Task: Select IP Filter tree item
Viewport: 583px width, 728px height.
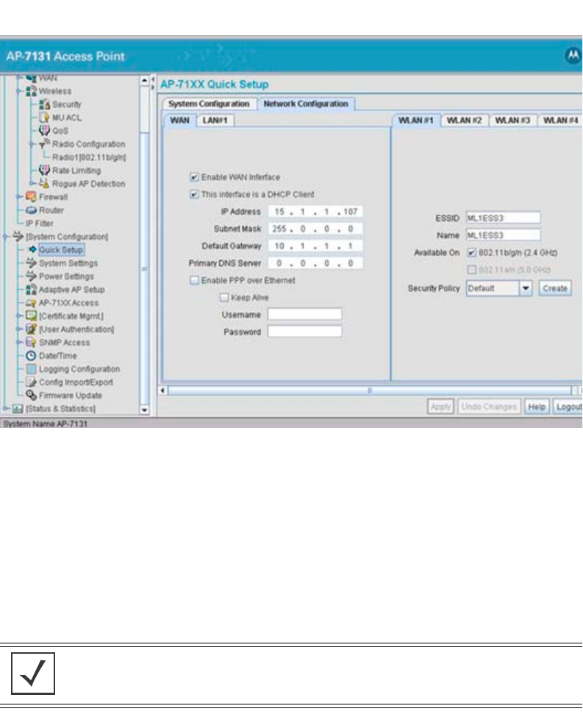Action: point(39,224)
